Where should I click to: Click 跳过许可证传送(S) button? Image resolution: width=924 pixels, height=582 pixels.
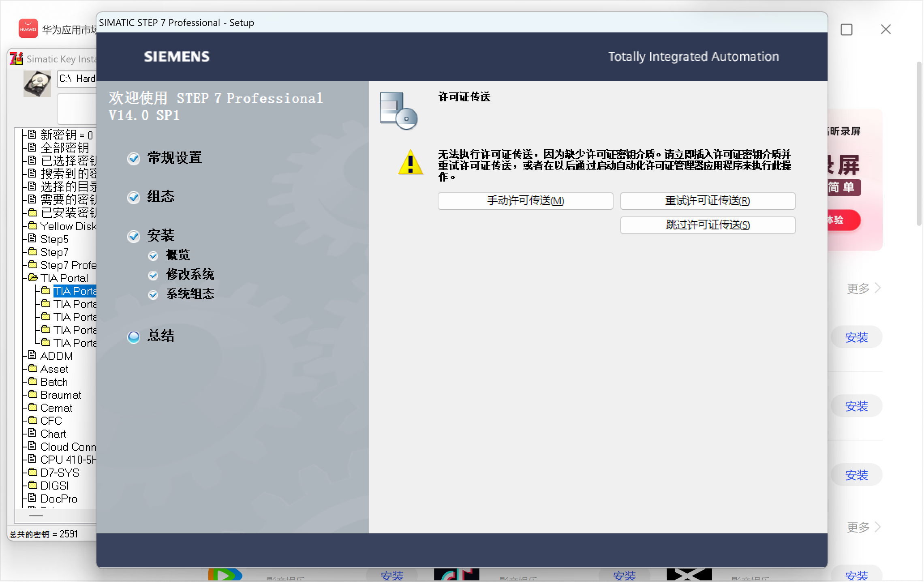pyautogui.click(x=708, y=225)
